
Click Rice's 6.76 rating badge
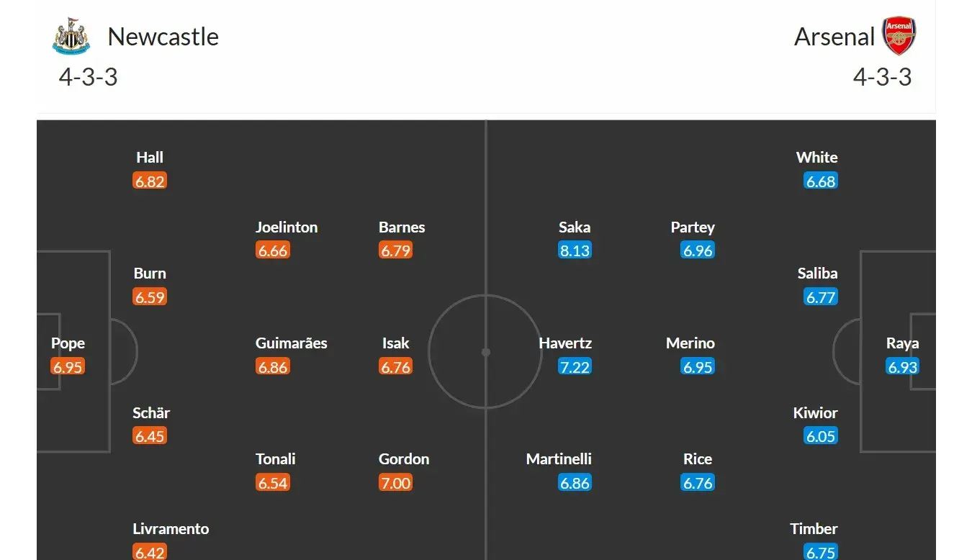pyautogui.click(x=698, y=483)
